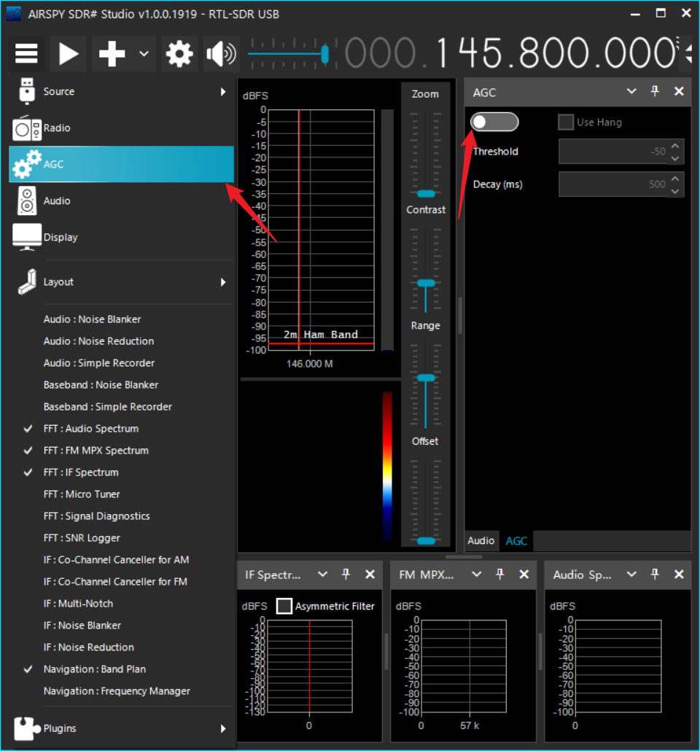Open the dropdown arrow beside plus icon
The image size is (700, 751).
[x=144, y=54]
